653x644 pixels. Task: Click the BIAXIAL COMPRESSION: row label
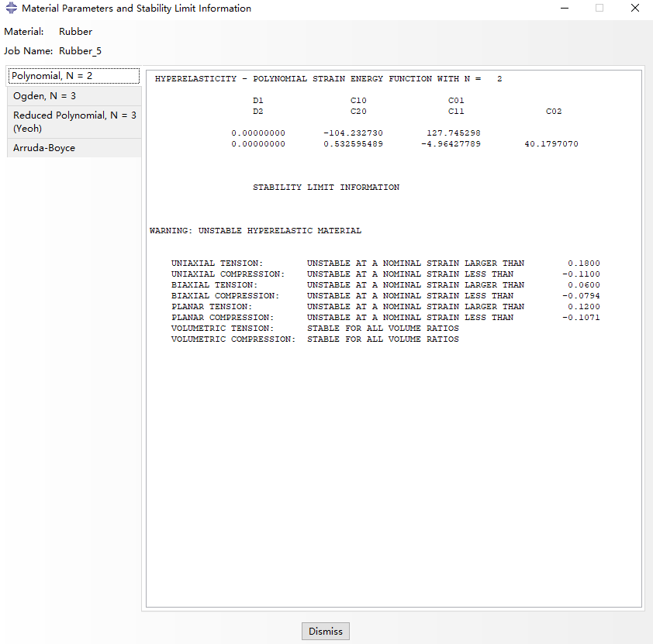[226, 296]
